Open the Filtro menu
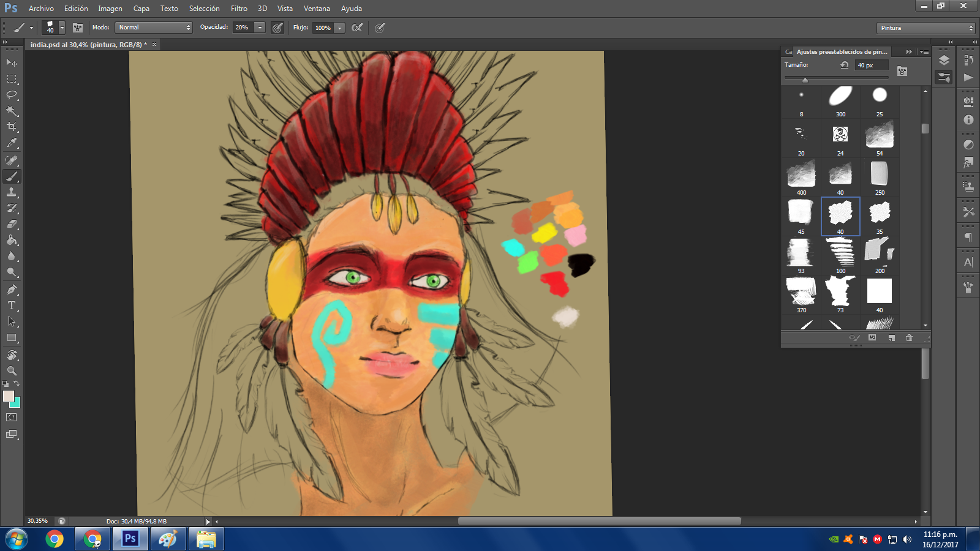This screenshot has width=980, height=551. coord(239,9)
